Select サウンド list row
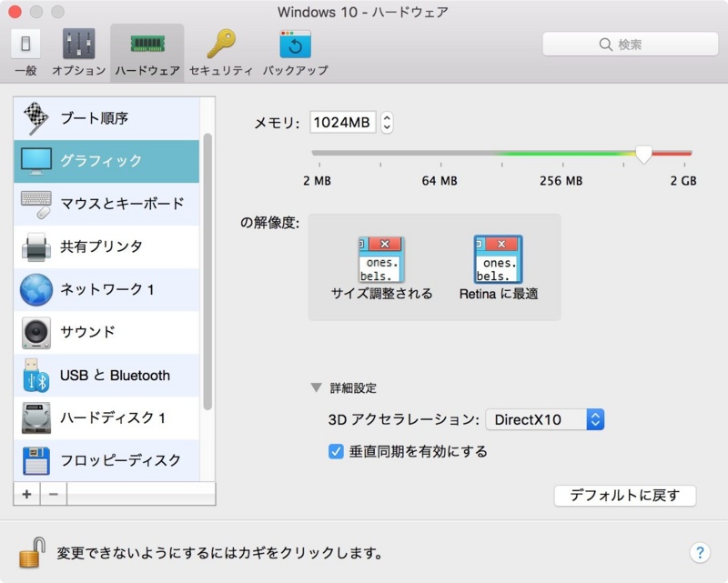 pyautogui.click(x=106, y=333)
